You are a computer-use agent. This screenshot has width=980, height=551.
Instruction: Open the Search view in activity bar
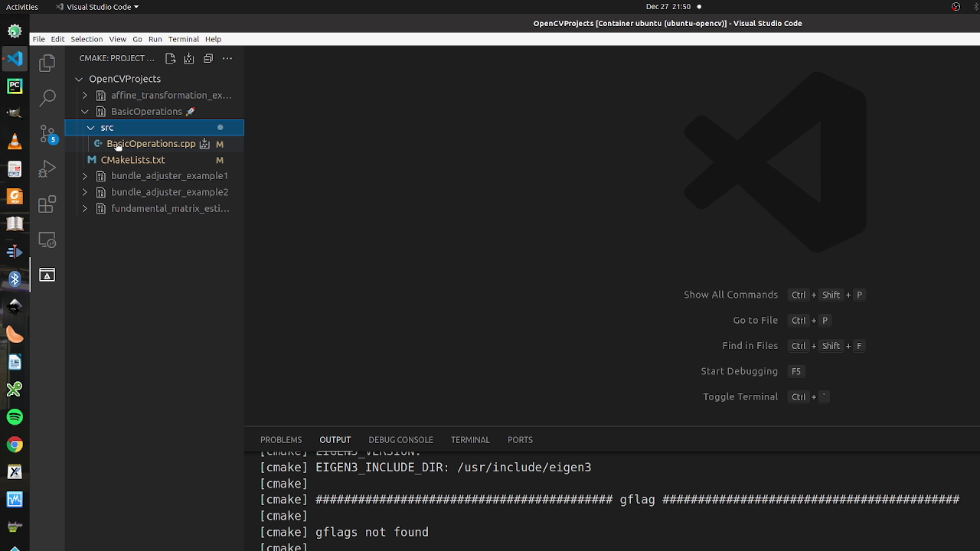click(x=47, y=98)
